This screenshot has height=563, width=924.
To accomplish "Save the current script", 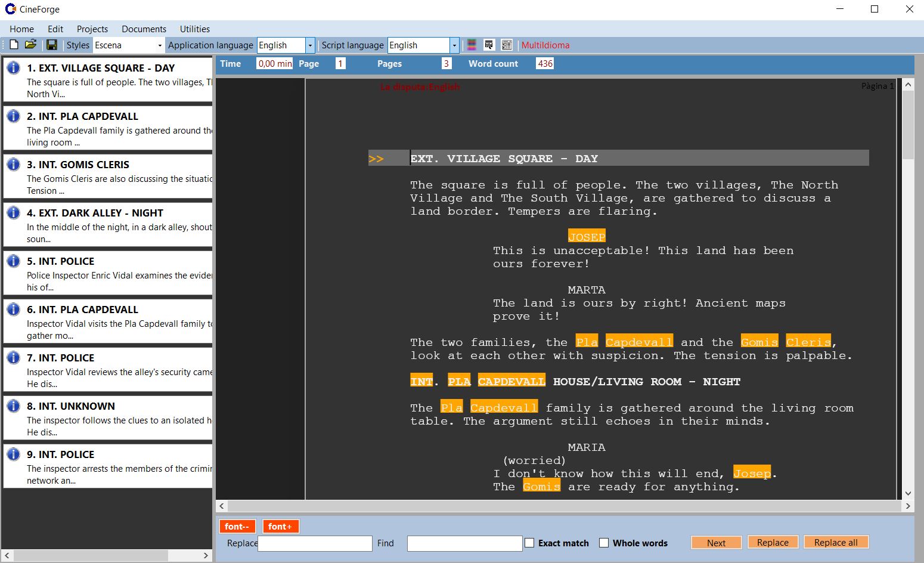I will [x=52, y=44].
